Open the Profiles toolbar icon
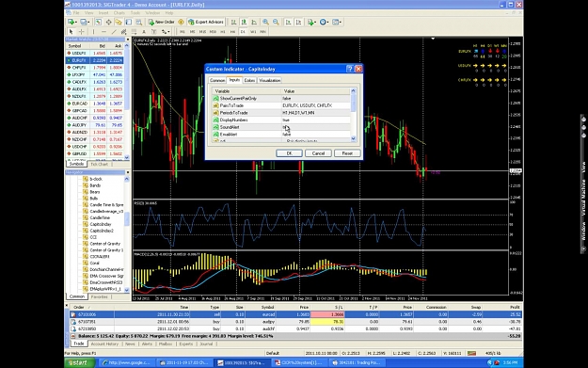This screenshot has height=368, width=588. [x=84, y=23]
